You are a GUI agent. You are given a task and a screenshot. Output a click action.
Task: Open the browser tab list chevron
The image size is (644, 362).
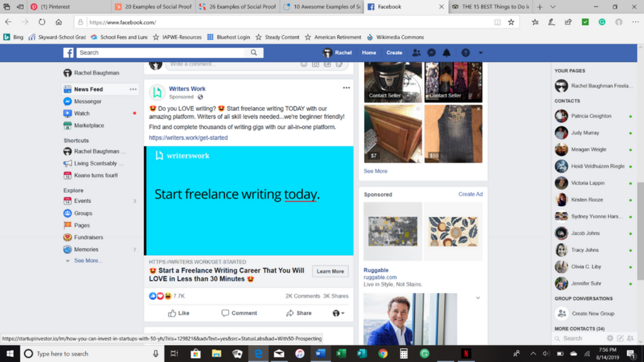(553, 7)
